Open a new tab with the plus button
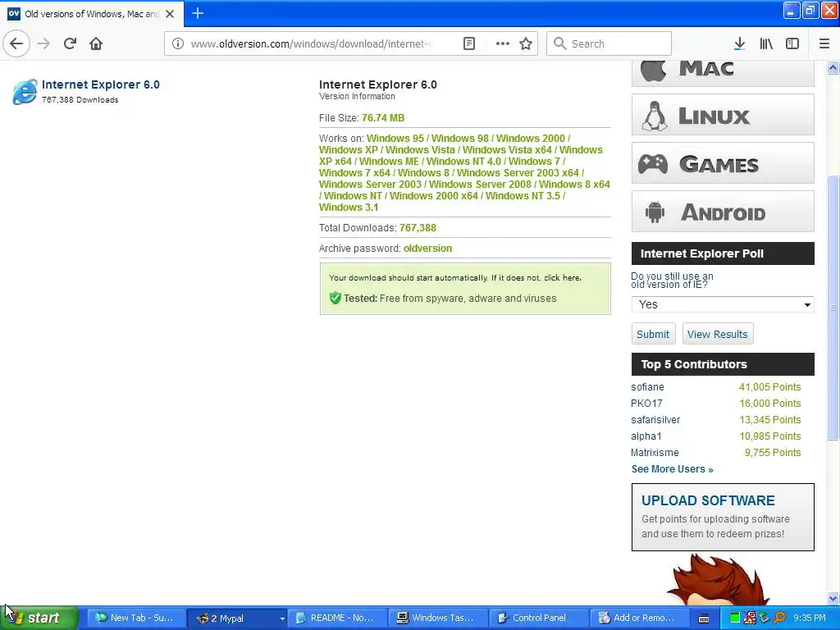This screenshot has width=840, height=630. tap(197, 13)
